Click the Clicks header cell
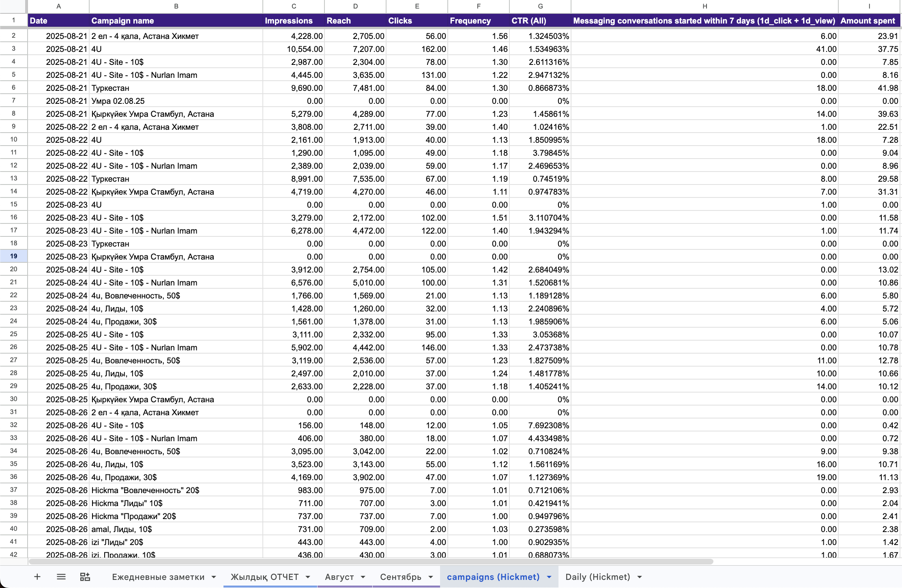The image size is (902, 588). (x=417, y=21)
